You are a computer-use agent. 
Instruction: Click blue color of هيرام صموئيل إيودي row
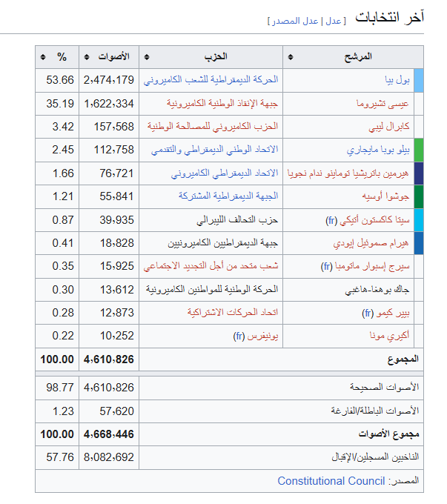[x=419, y=243]
